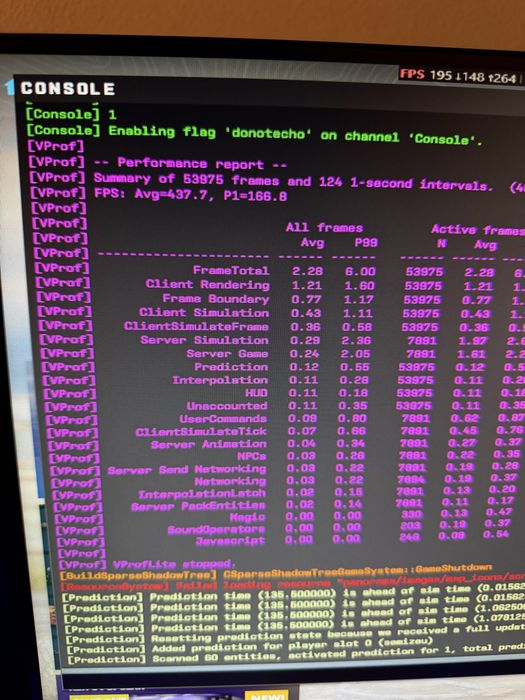The image size is (525, 700).
Task: Select the Client Rendering row label
Action: (208, 284)
